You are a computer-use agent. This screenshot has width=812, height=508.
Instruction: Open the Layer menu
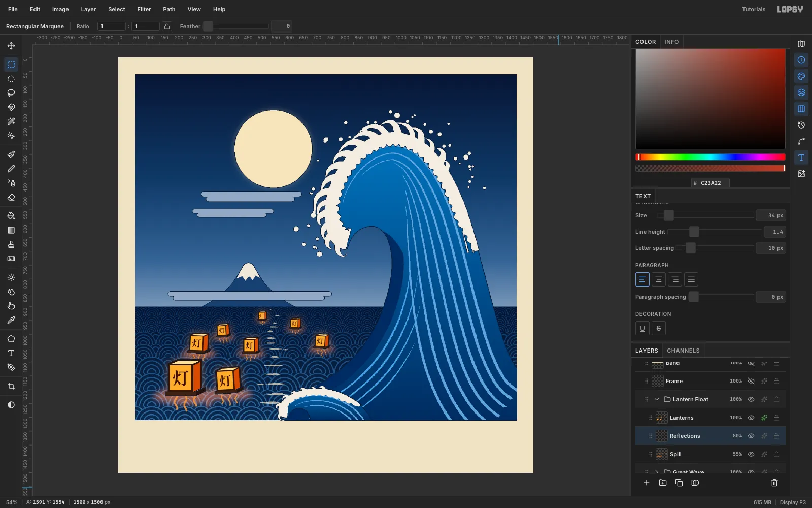pyautogui.click(x=88, y=9)
